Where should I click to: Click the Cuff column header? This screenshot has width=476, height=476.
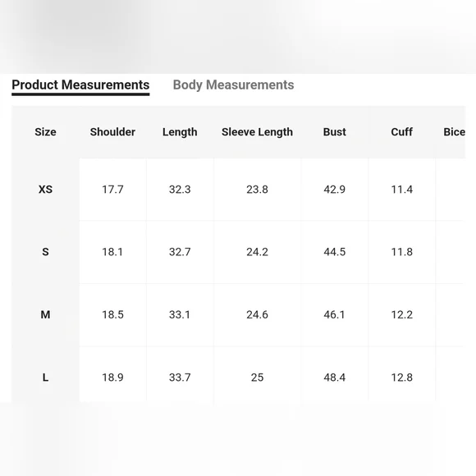coord(401,132)
